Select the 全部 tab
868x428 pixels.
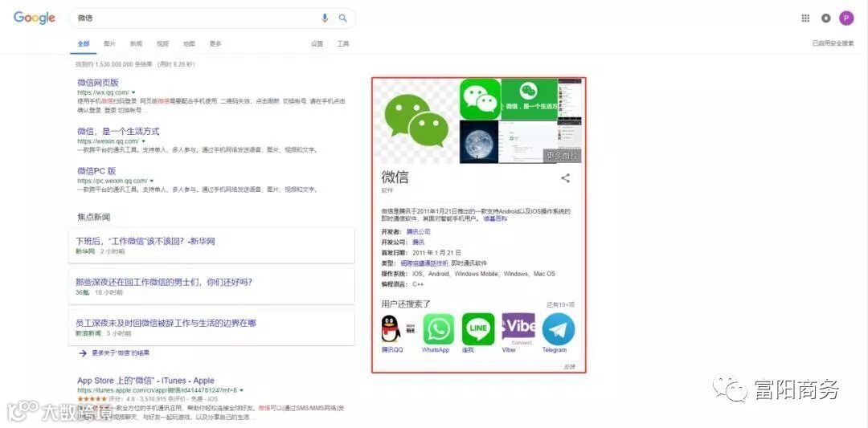(x=83, y=43)
